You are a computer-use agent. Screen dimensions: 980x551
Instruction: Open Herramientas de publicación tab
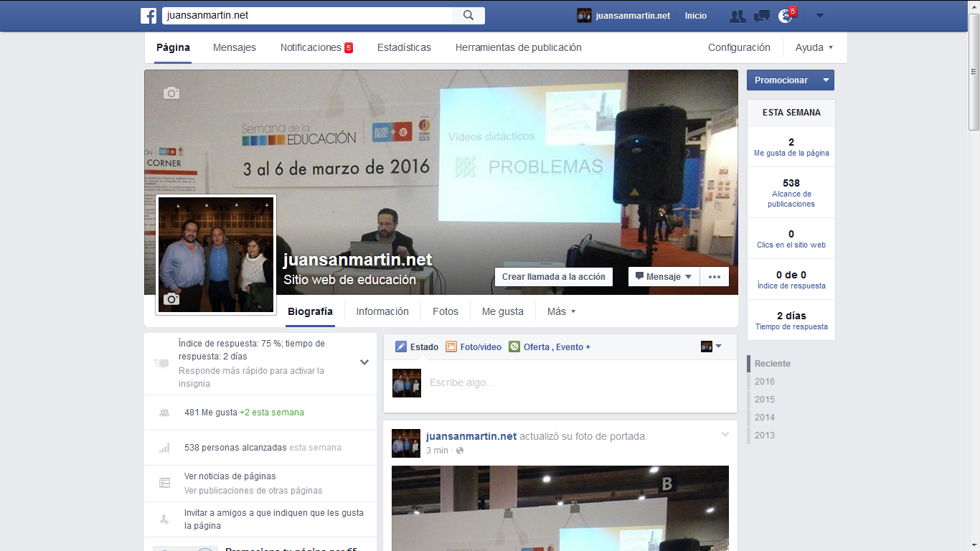[519, 47]
